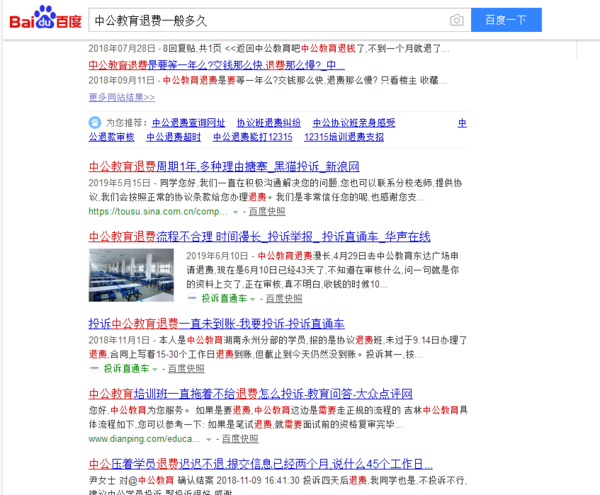The width and height of the screenshot is (600, 495).
Task: Expand dropdown arrow next to dianping.com URL
Action: pyautogui.click(x=209, y=440)
